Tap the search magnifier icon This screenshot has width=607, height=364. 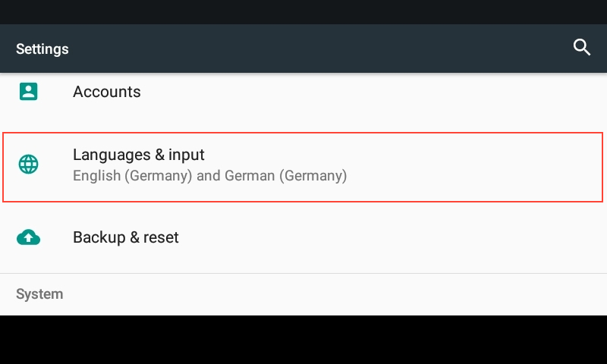click(x=582, y=48)
